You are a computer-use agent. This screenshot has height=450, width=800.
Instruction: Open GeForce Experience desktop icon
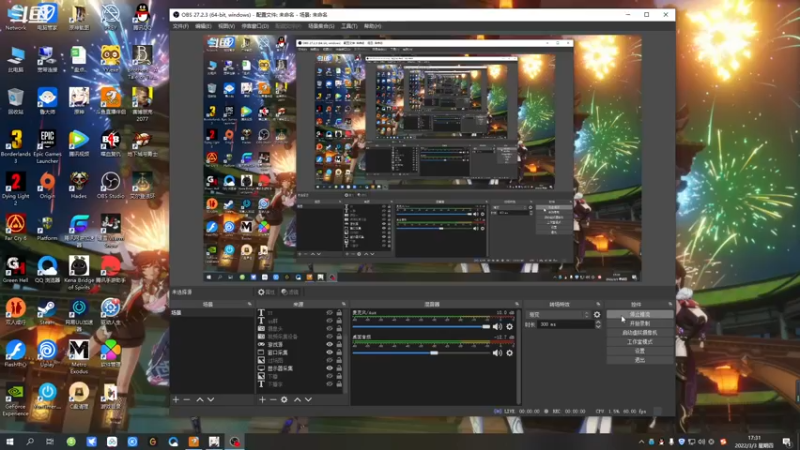tap(15, 400)
